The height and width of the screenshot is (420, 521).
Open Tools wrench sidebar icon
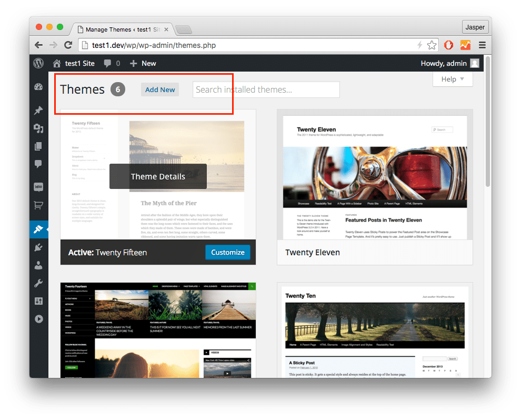click(x=38, y=283)
